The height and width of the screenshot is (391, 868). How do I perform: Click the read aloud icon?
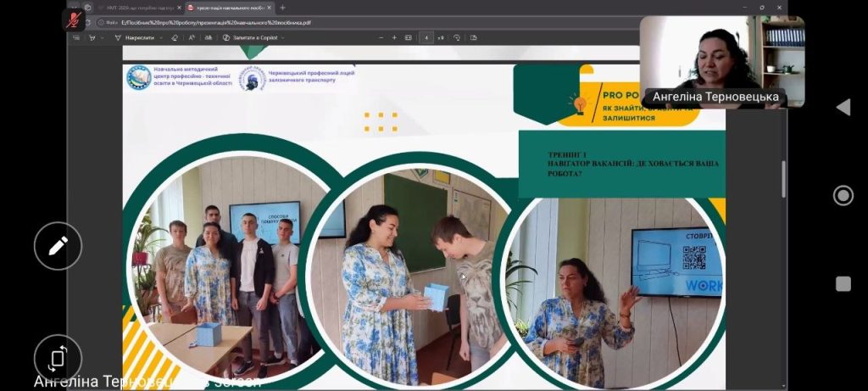pos(192,37)
